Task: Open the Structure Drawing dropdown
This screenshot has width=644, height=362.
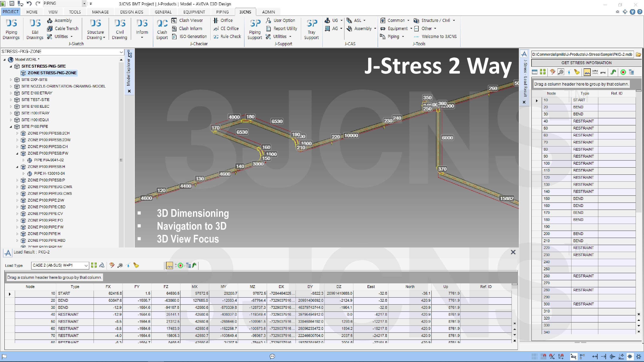Action: pos(96,29)
